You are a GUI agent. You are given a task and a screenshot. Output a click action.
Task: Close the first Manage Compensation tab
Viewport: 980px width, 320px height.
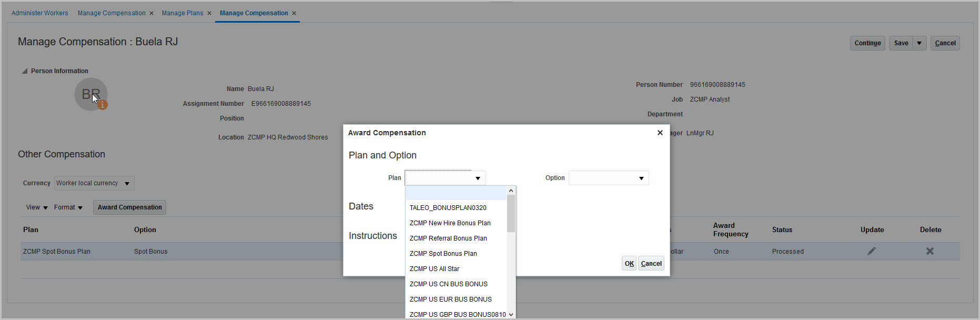pos(151,13)
